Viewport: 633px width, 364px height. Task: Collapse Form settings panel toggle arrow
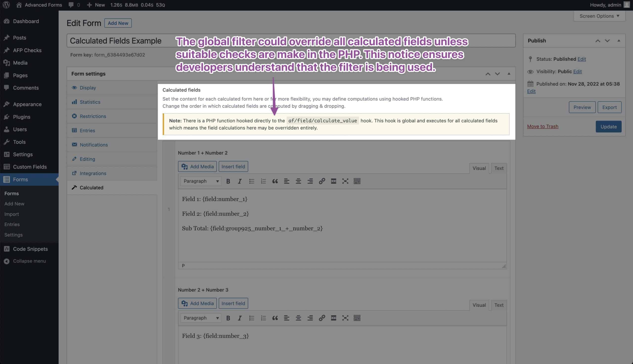click(509, 74)
